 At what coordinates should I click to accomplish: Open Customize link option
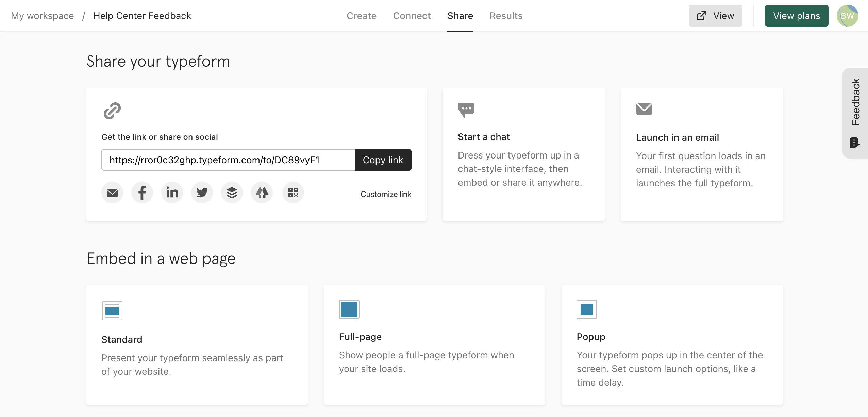[x=386, y=194]
